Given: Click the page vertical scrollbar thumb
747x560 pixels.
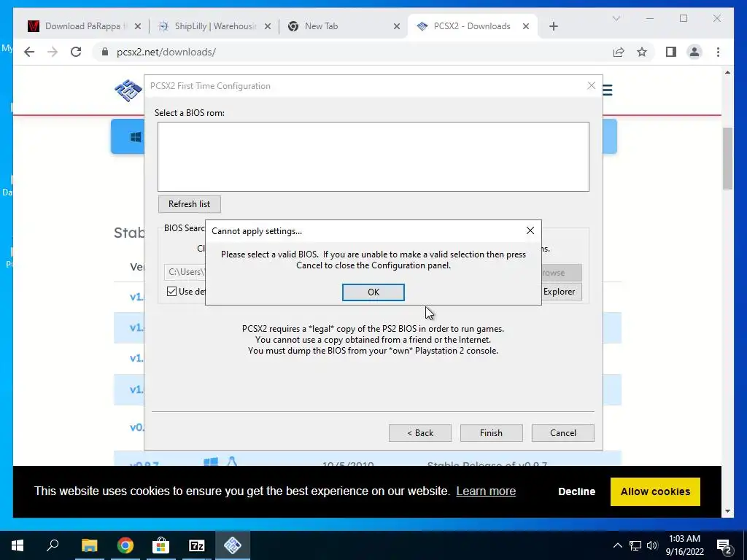Looking at the screenshot, I should (727, 158).
